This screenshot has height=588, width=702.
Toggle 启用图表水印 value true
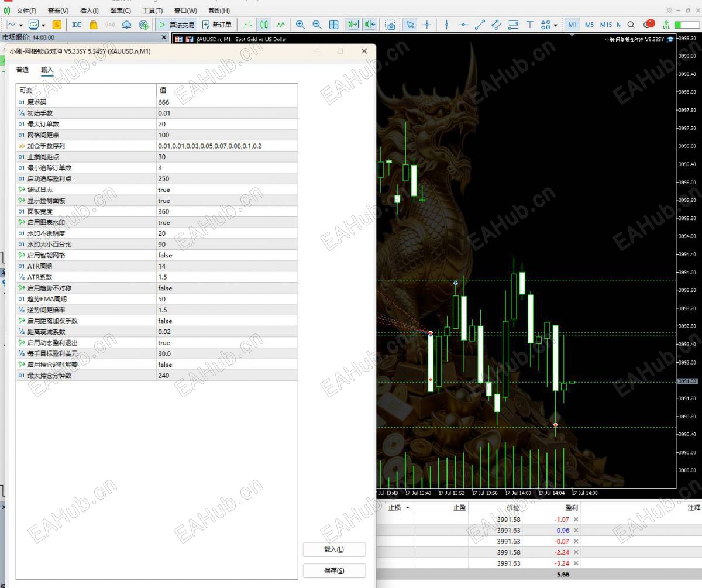click(226, 222)
